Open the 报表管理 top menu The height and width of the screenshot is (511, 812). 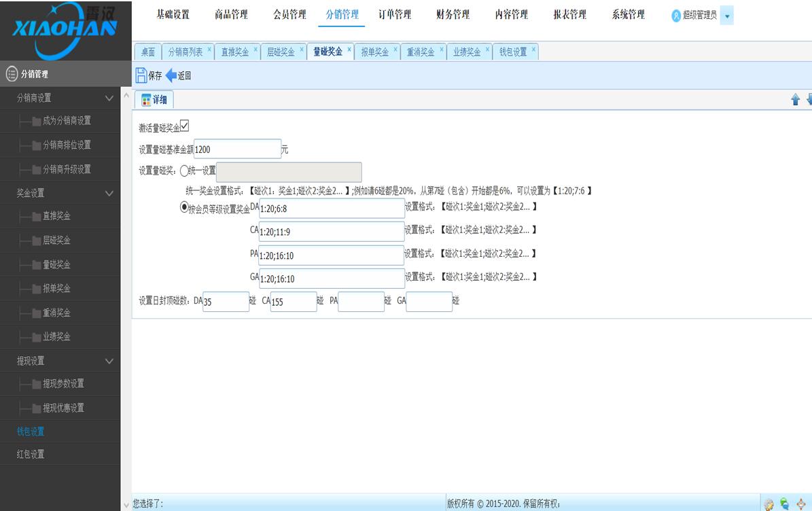coord(570,14)
